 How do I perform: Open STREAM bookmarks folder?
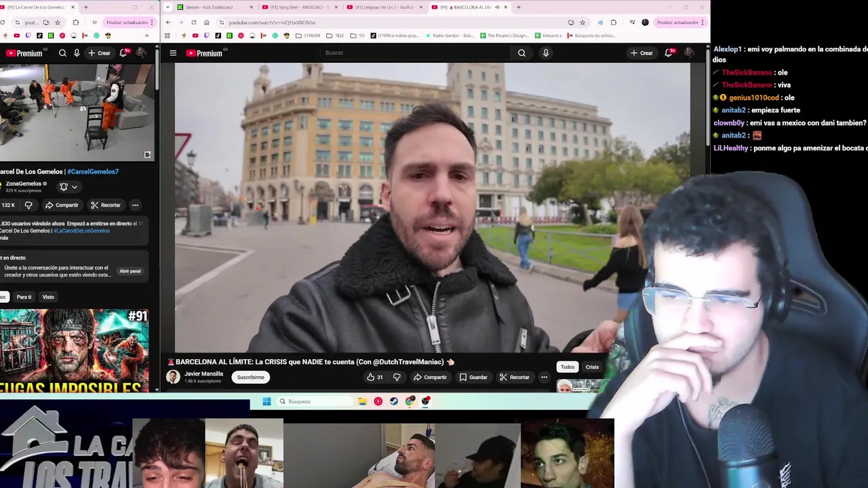click(308, 35)
